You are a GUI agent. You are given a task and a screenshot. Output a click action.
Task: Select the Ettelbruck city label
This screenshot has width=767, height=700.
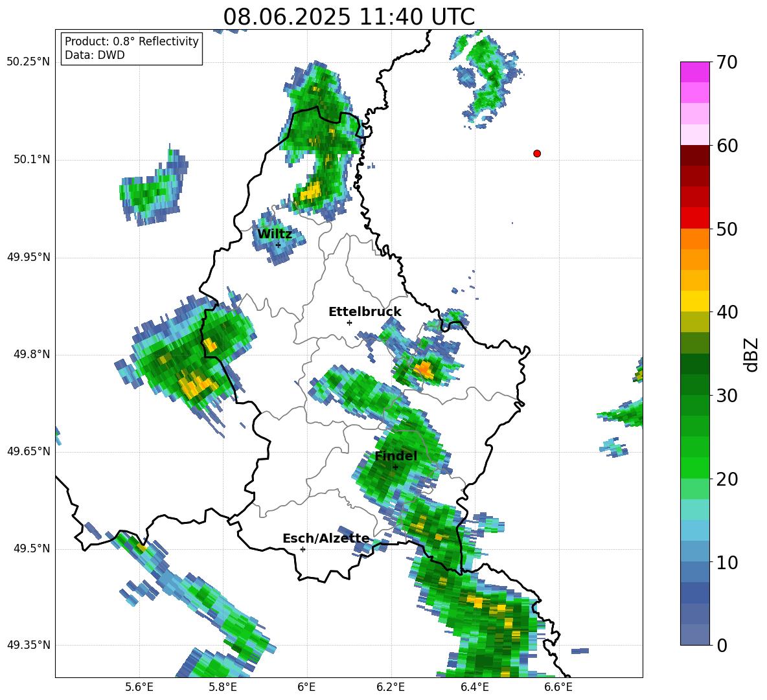(365, 312)
